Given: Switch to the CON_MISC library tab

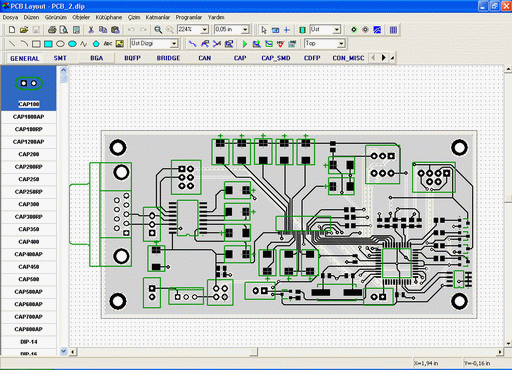Looking at the screenshot, I should pos(348,58).
